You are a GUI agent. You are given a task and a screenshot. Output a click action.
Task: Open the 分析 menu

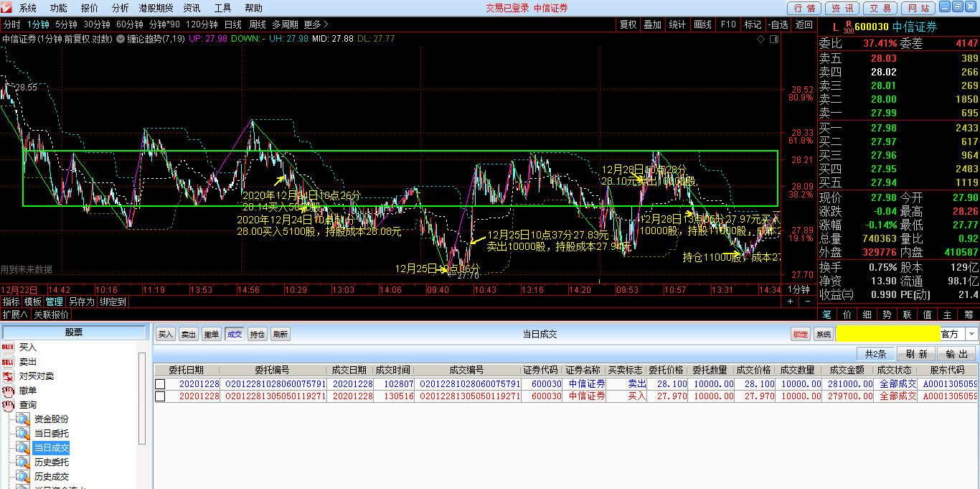[121, 8]
